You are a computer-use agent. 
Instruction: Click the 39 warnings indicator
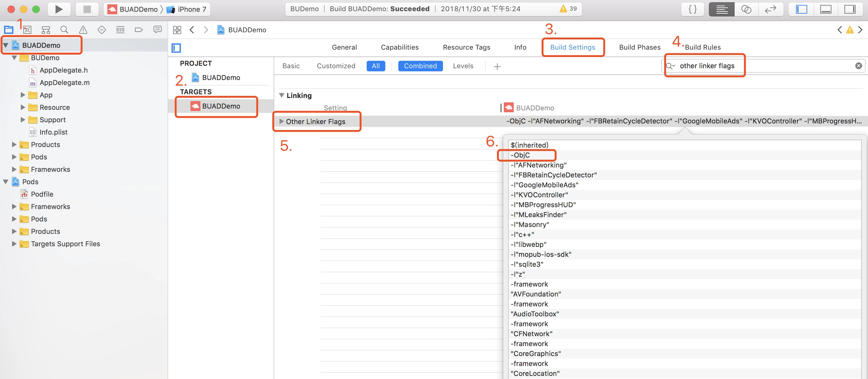(568, 9)
